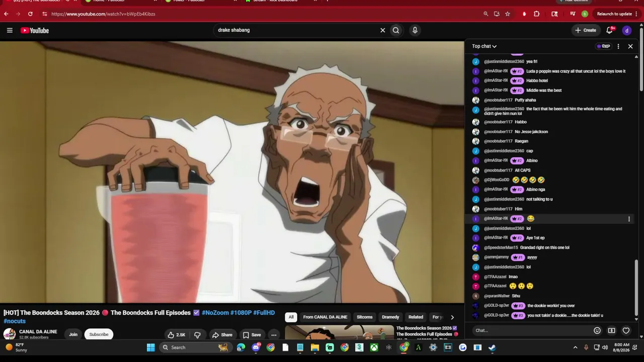Viewport: 644px width, 362px height.
Task: Click the magnifier search button
Action: coord(396,30)
